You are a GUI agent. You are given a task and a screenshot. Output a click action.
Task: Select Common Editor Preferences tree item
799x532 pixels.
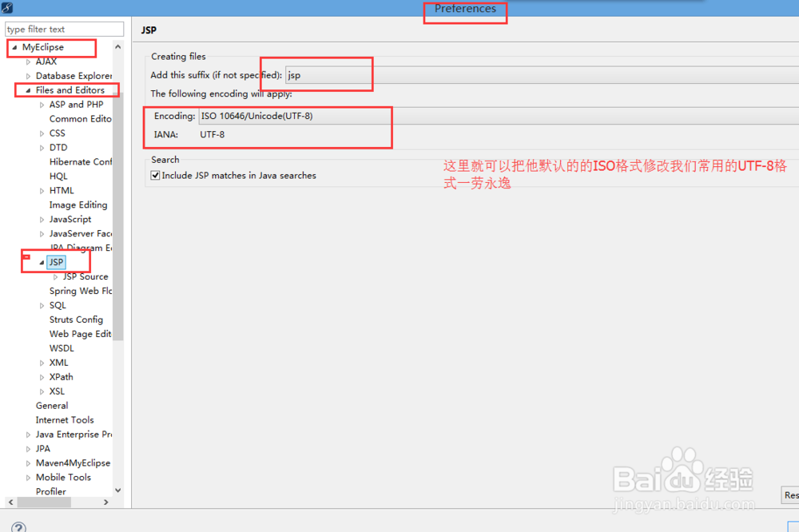pyautogui.click(x=80, y=119)
